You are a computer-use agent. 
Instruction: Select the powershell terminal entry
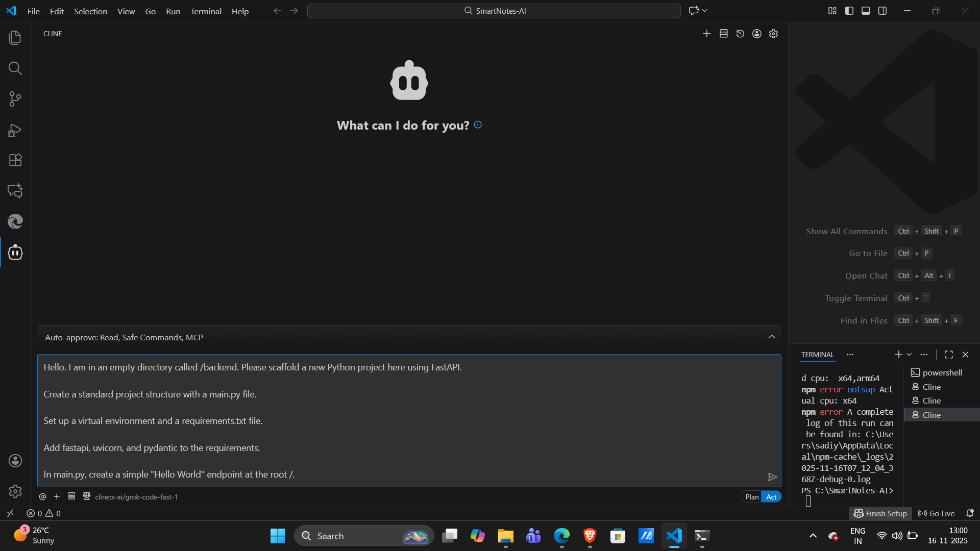pyautogui.click(x=942, y=372)
